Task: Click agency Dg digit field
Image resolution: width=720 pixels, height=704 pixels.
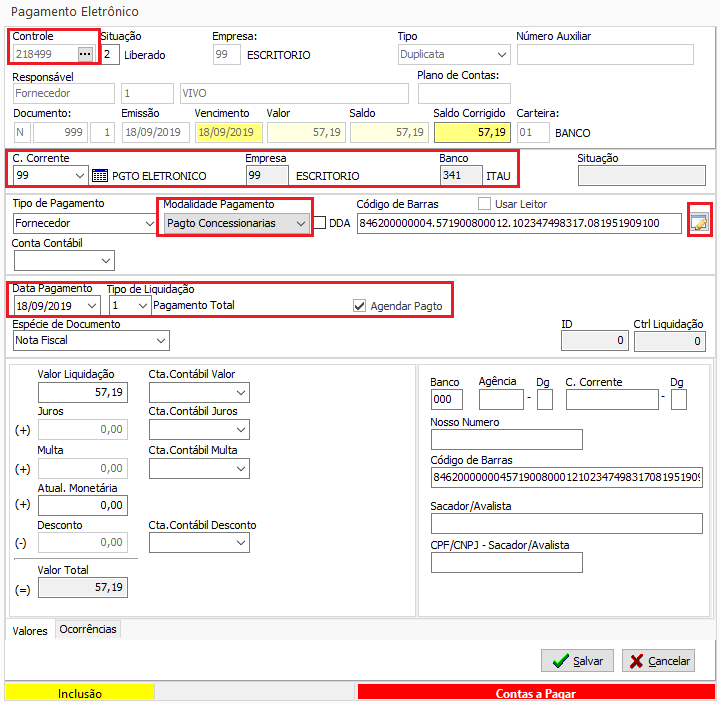Action: 545,399
